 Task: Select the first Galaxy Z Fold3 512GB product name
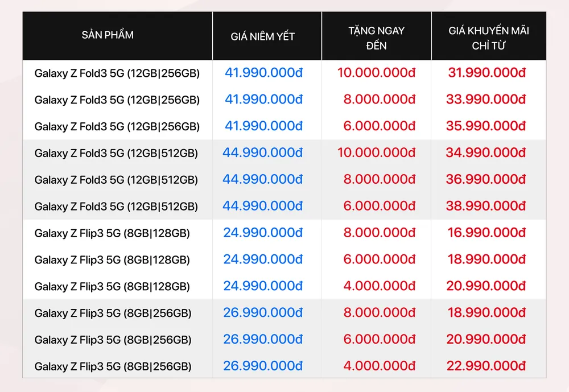(x=116, y=154)
